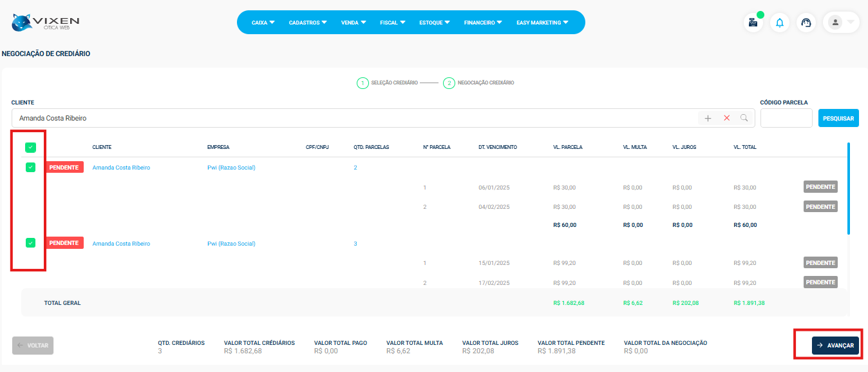This screenshot has width=868, height=372.
Task: Expand the Easy Marketing menu
Action: [x=542, y=23]
